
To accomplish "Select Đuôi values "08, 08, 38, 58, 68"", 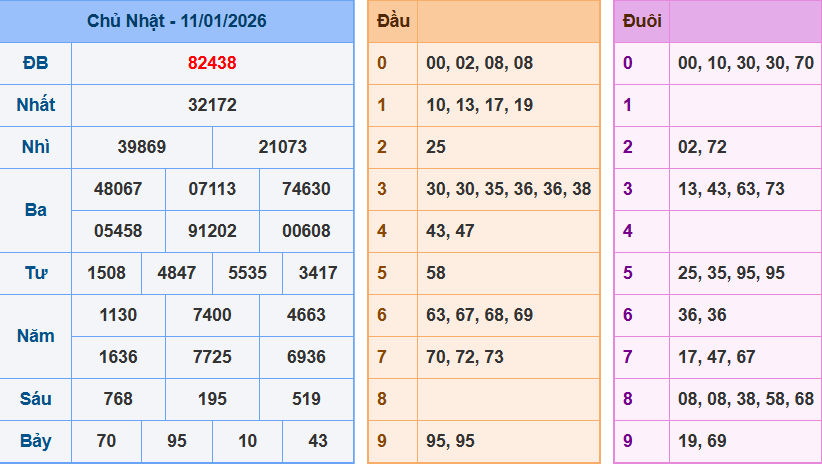I will click(746, 399).
